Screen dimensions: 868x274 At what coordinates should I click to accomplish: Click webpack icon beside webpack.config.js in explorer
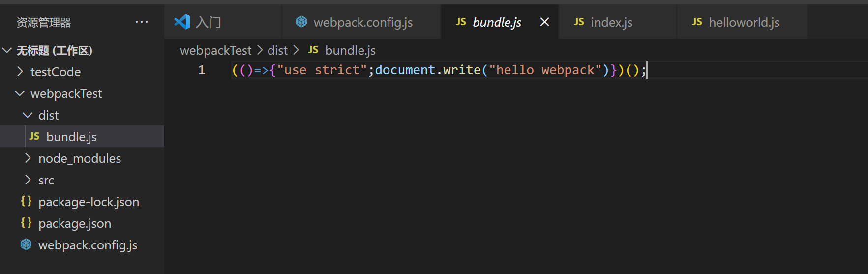click(x=26, y=244)
